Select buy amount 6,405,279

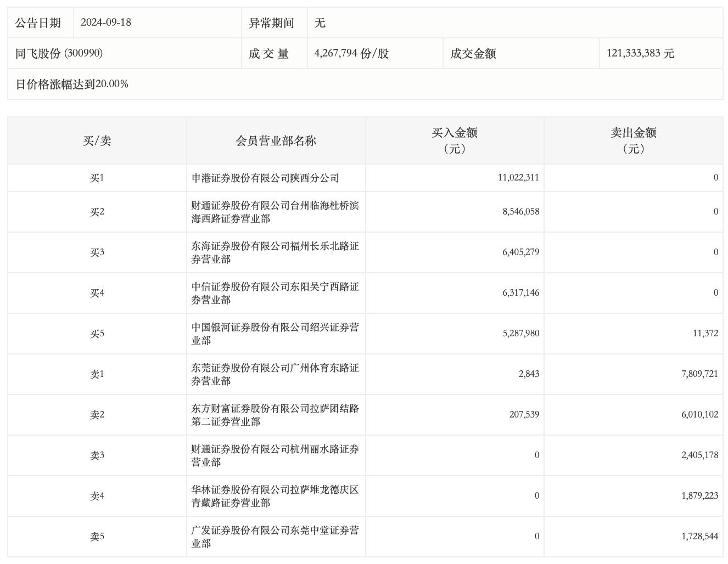(x=521, y=252)
